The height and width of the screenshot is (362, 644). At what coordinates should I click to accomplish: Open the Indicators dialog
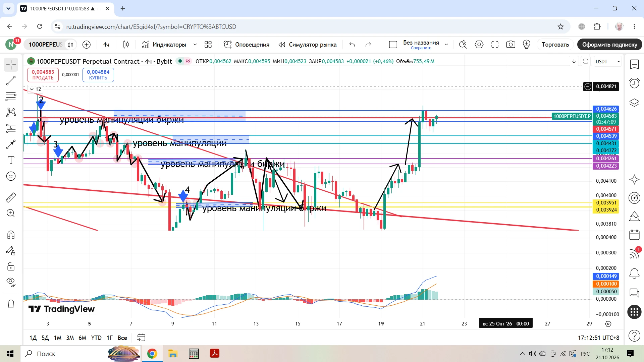tap(164, 45)
